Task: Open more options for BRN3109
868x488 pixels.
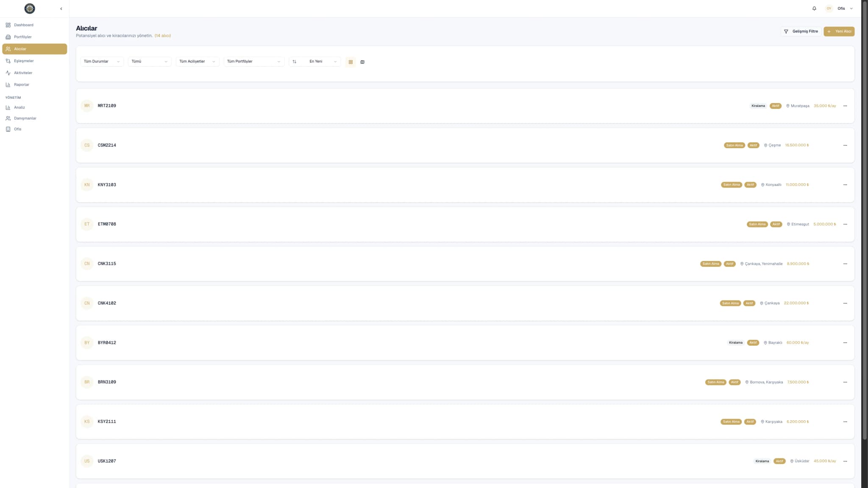Action: (x=845, y=382)
